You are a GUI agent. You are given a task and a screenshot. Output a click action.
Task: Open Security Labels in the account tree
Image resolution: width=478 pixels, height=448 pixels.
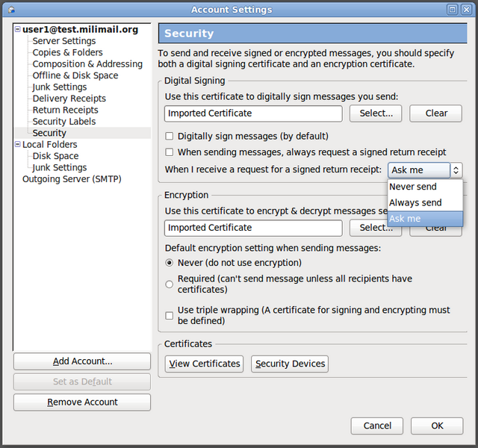coord(64,122)
